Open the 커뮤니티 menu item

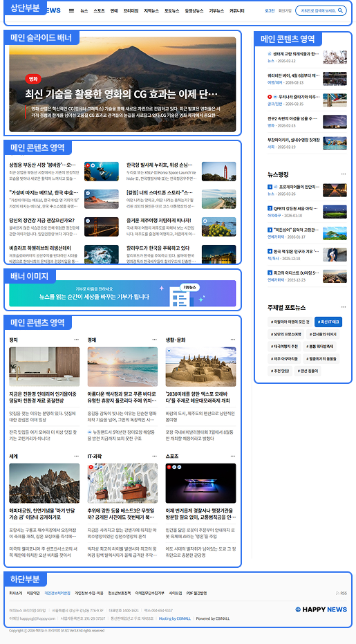click(237, 10)
